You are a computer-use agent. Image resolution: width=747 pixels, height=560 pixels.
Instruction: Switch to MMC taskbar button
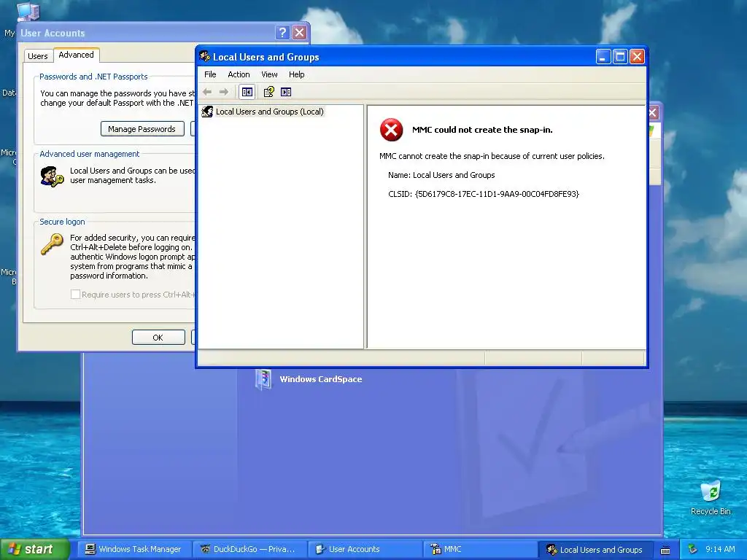[480, 549]
